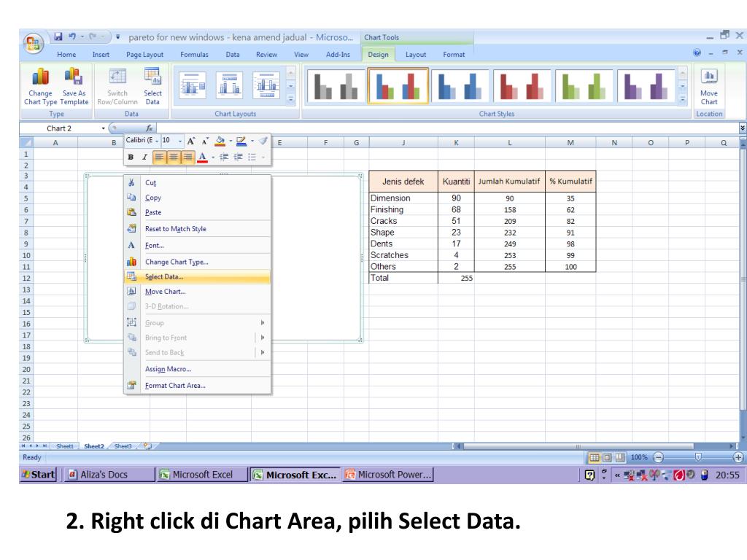This screenshot has width=747, height=560.
Task: Click font color A in mini toolbar
Action: [203, 157]
